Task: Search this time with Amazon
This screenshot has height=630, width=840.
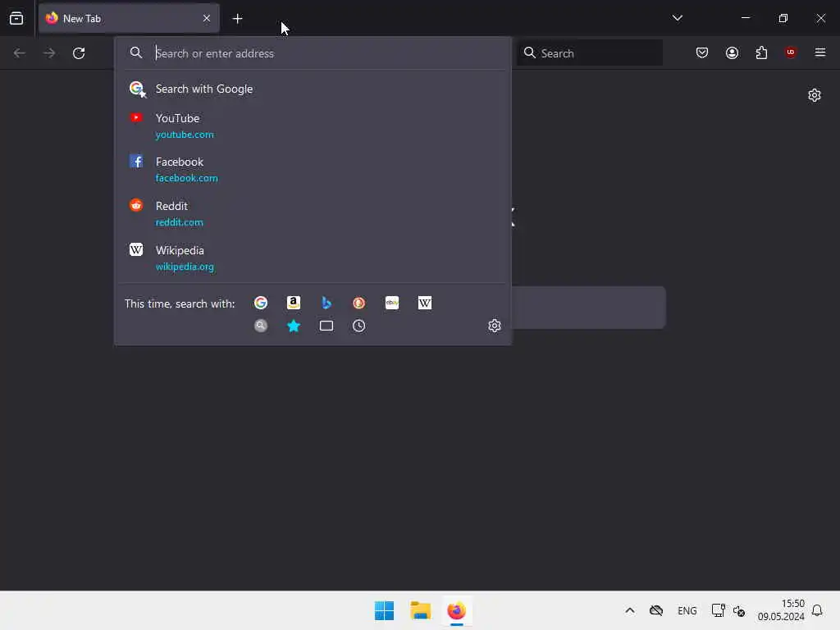Action: click(294, 304)
